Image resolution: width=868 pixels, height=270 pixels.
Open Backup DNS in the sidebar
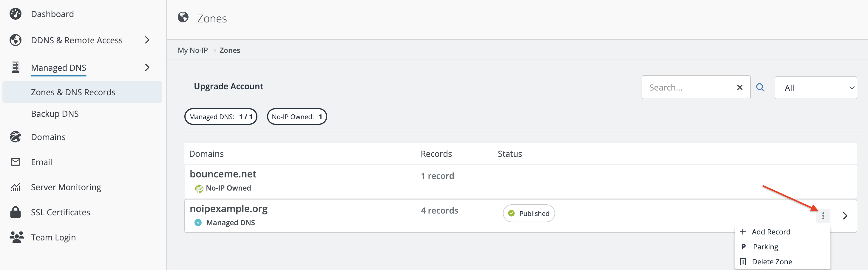click(x=55, y=114)
